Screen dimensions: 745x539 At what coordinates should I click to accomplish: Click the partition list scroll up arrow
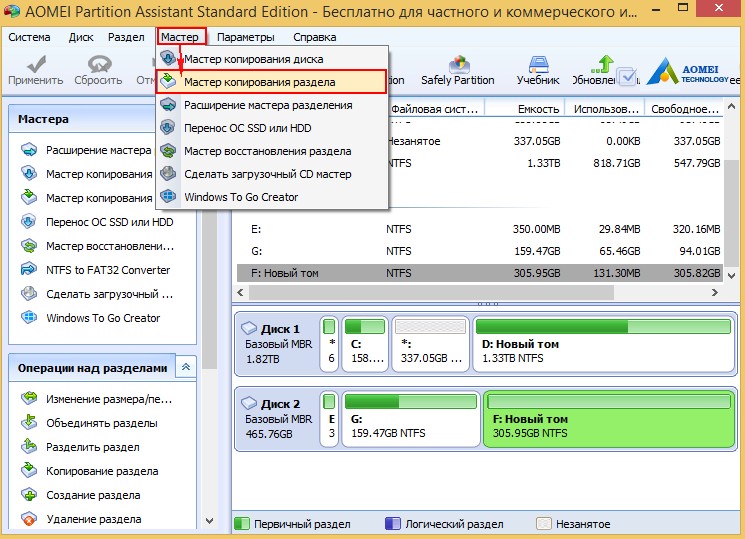coord(732,107)
